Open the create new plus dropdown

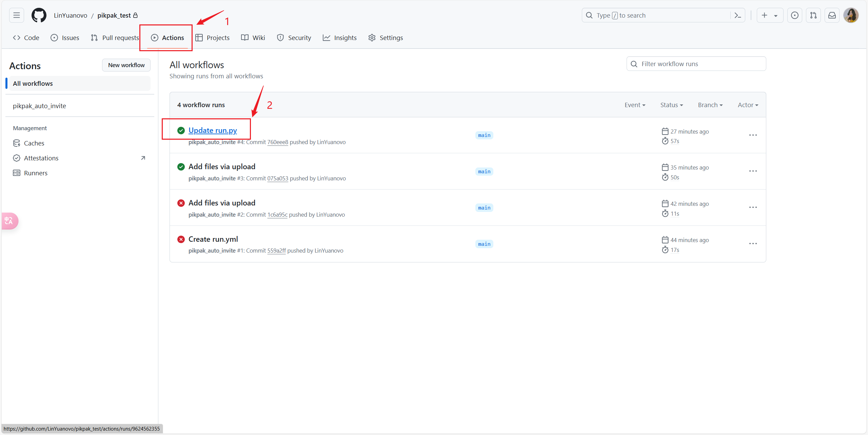[x=769, y=15]
